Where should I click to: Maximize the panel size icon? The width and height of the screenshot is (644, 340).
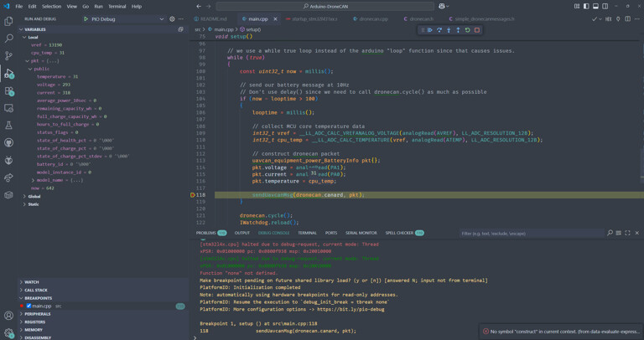pyautogui.click(x=627, y=233)
